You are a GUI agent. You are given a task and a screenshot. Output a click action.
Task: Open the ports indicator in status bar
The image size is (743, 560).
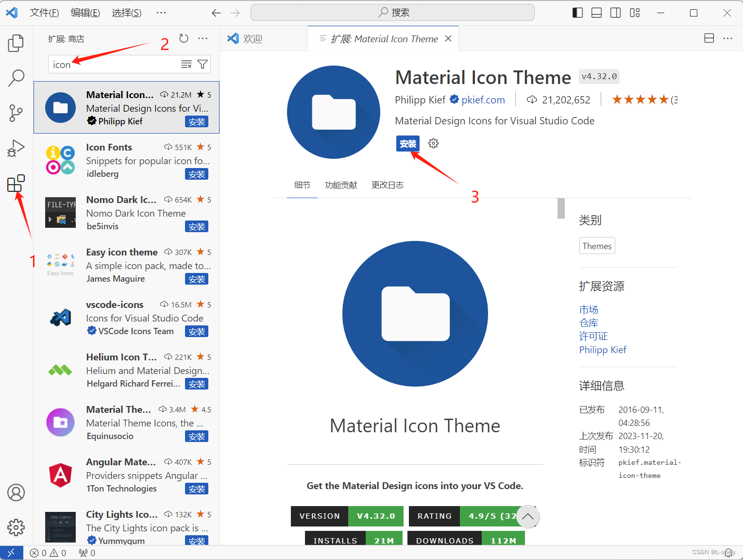tap(87, 553)
